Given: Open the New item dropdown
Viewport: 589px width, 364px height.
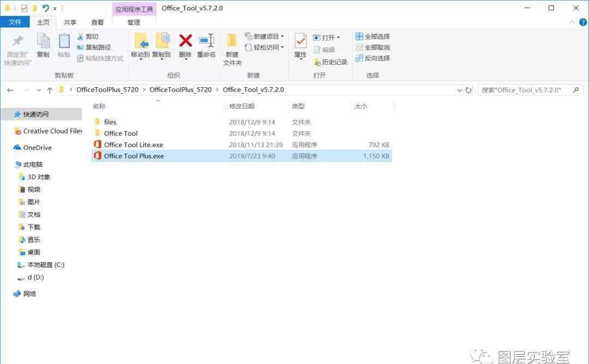Looking at the screenshot, I should click(264, 37).
